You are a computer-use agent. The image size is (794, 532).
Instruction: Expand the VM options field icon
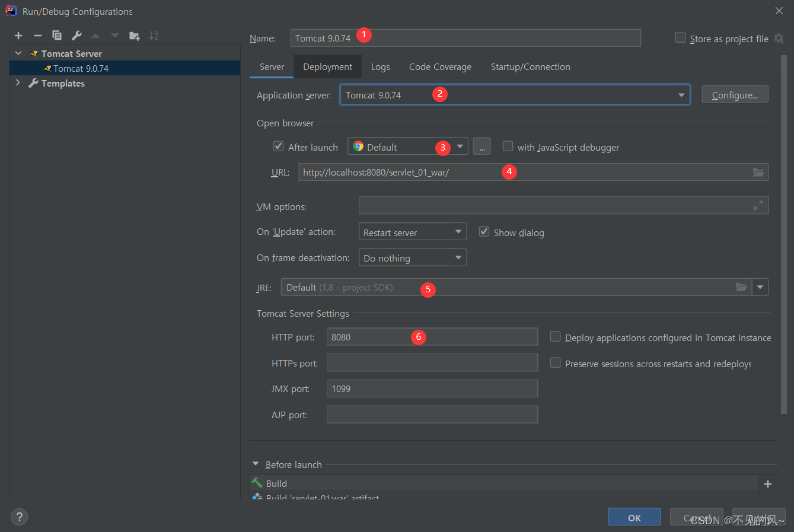(758, 205)
